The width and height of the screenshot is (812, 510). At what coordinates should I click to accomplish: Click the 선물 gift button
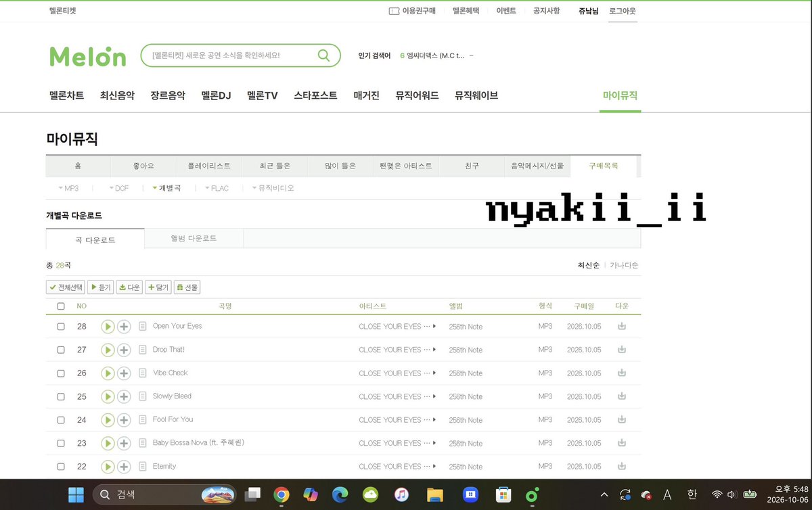[187, 287]
